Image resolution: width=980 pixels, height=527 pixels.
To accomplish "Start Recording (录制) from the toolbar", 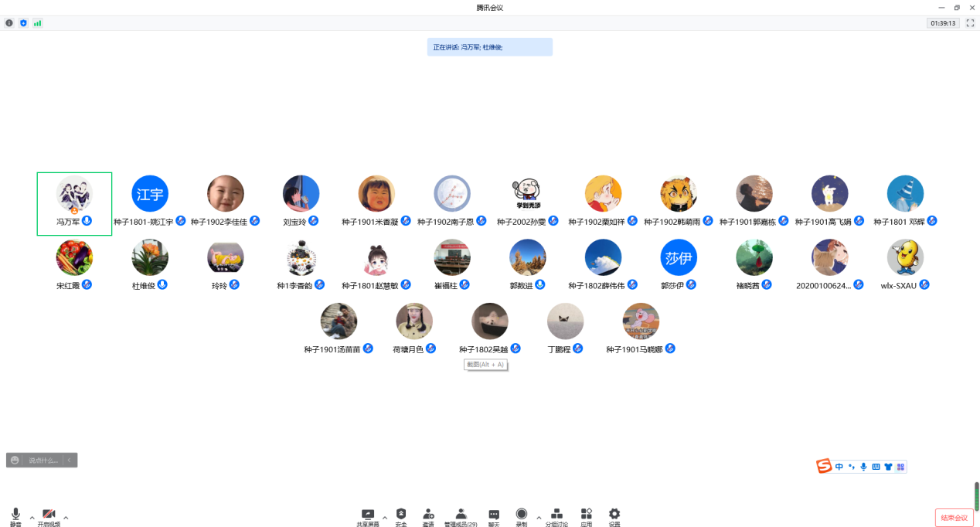I will pyautogui.click(x=522, y=516).
